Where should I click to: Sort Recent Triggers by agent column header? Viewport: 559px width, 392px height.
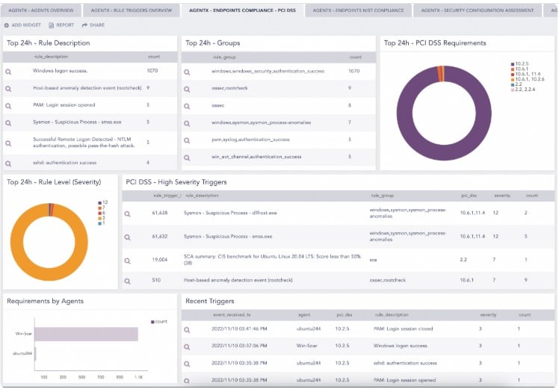304,315
